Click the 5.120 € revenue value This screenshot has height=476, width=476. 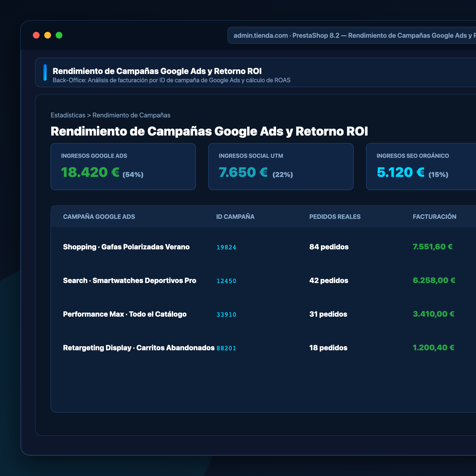(x=401, y=172)
